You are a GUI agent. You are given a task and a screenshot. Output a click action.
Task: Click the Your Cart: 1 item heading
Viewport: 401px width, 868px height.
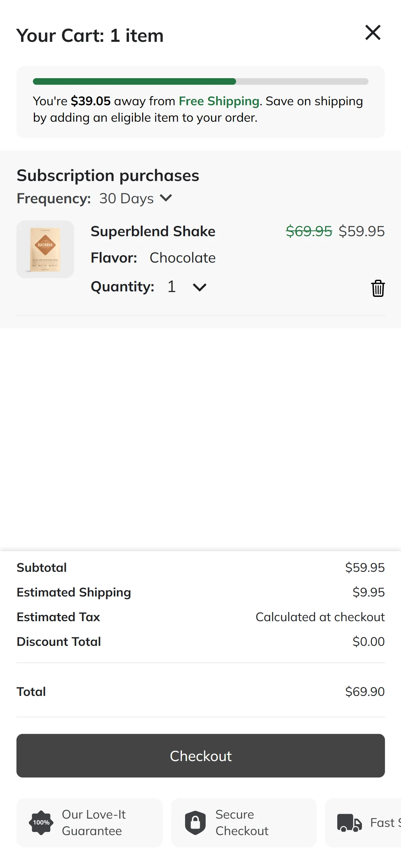tap(90, 36)
